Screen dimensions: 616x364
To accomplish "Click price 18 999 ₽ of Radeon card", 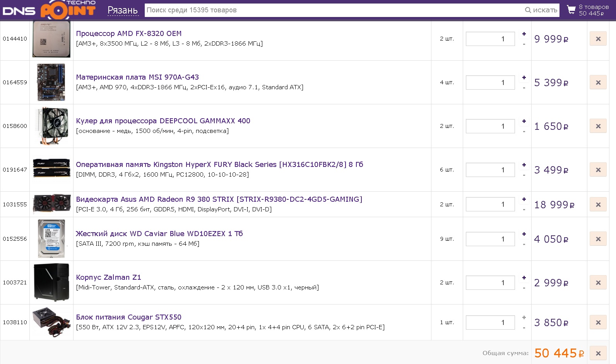I will [x=554, y=205].
